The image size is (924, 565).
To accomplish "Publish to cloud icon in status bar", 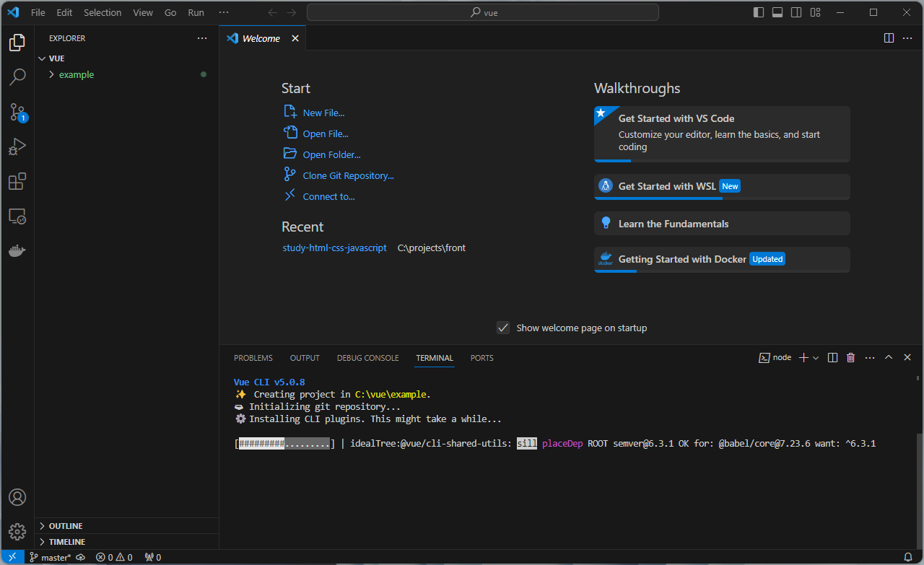I will click(80, 557).
